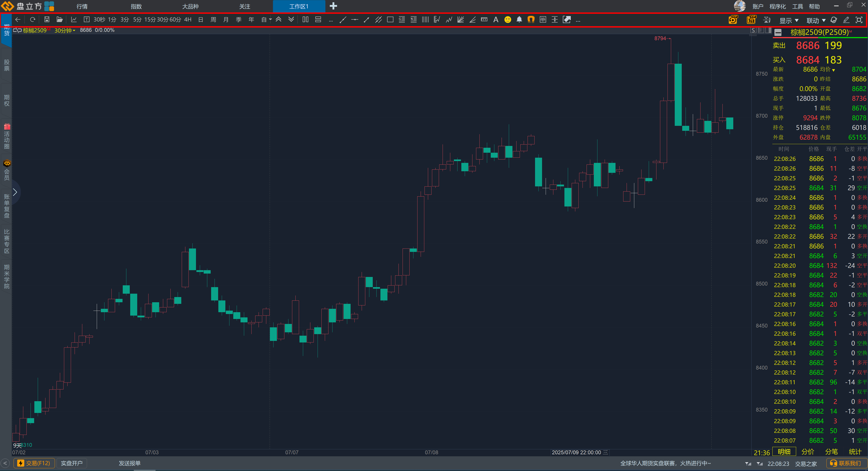Split the chart into horizontal panes
Screen dimensions: 868x471
tap(318, 19)
